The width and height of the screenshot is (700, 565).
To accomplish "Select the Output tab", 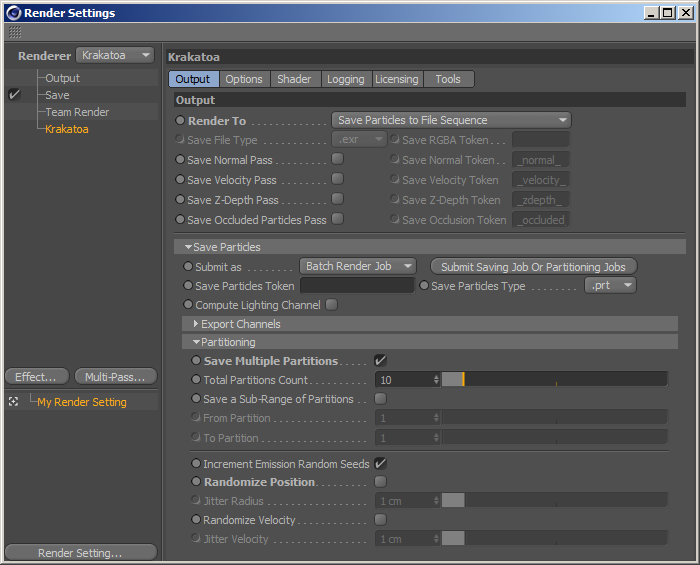I will 193,79.
